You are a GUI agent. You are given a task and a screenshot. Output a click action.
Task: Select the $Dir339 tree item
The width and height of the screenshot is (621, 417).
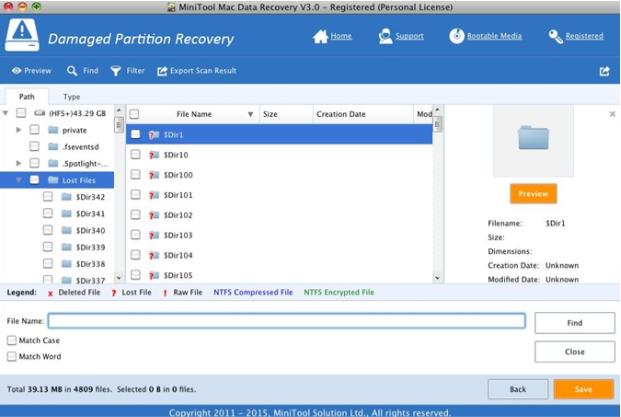point(90,247)
